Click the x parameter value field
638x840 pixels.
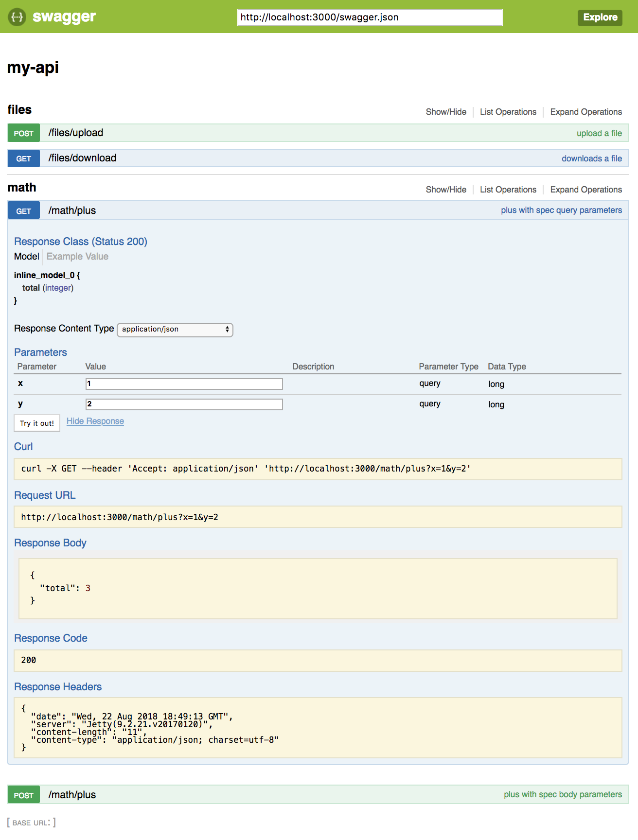tap(184, 384)
